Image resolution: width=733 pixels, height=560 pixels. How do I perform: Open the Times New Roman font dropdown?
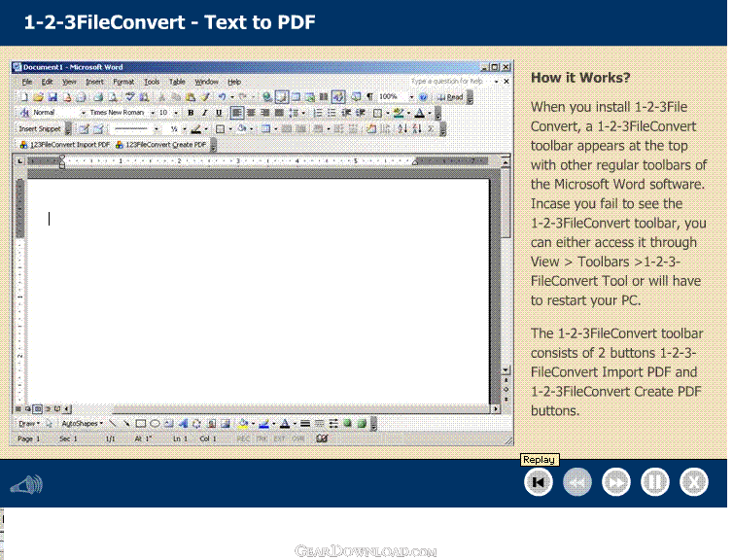153,113
